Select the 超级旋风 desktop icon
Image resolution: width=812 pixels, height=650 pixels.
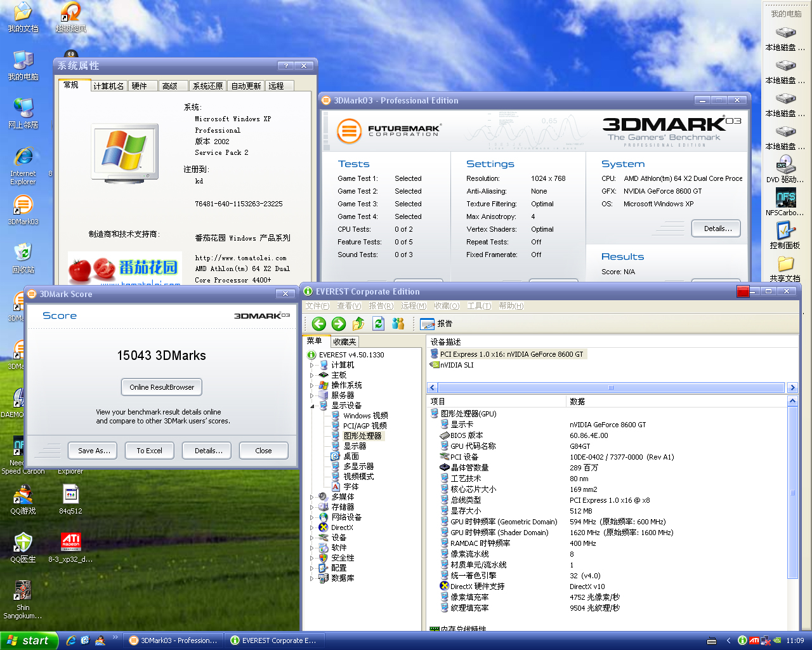[x=70, y=17]
